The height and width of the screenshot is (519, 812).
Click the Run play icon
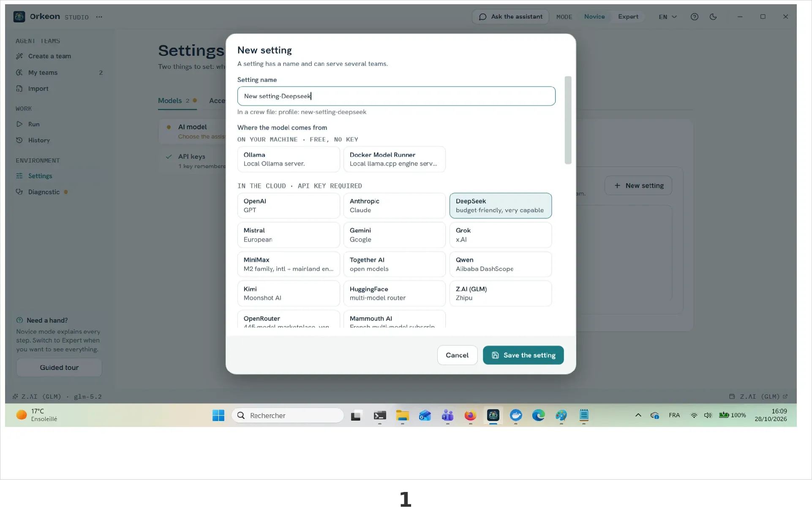(x=19, y=124)
